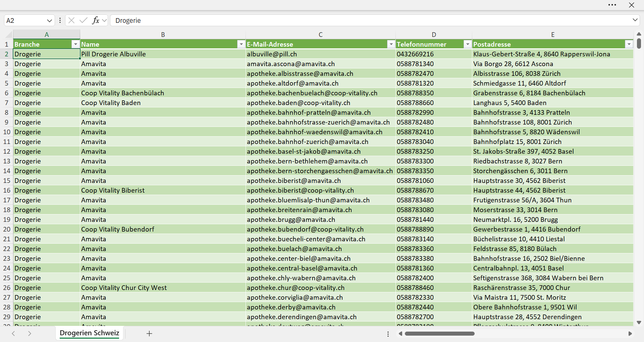644x342 pixels.
Task: Click into the formula bar text field
Action: tap(371, 20)
